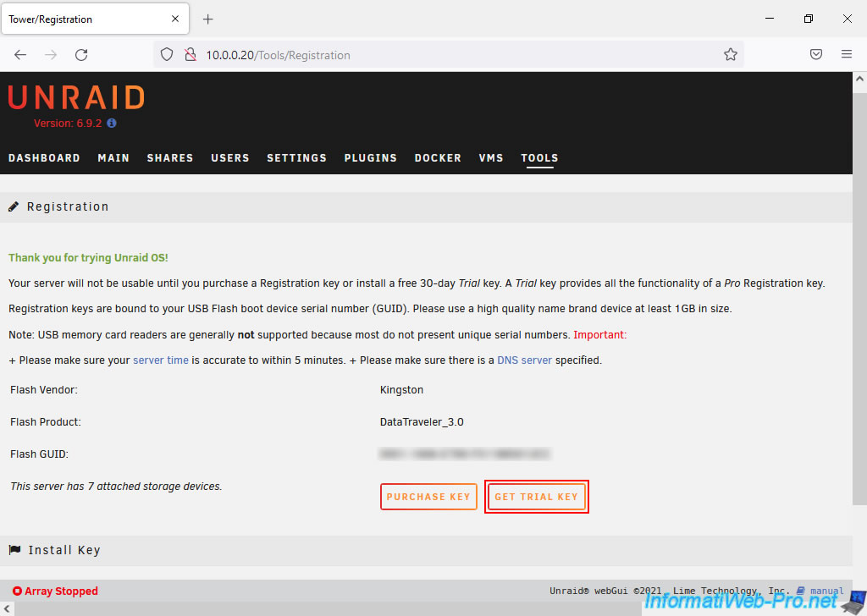Reload the page with browser refresh icon
Viewport: 867px width, 616px height.
click(81, 55)
